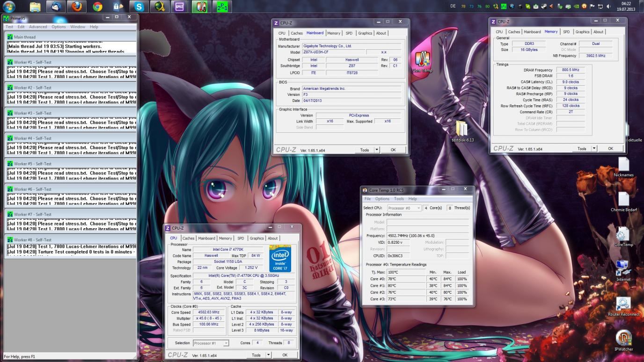Open the Options menu in Prime95
This screenshot has width=644, height=362.
pos(59,27)
